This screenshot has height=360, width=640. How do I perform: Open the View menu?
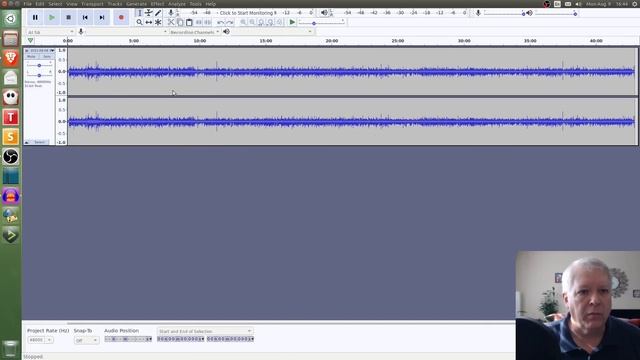(72, 4)
